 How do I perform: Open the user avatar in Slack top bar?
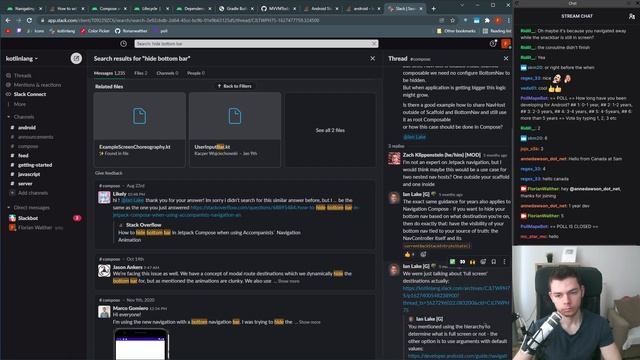(505, 43)
